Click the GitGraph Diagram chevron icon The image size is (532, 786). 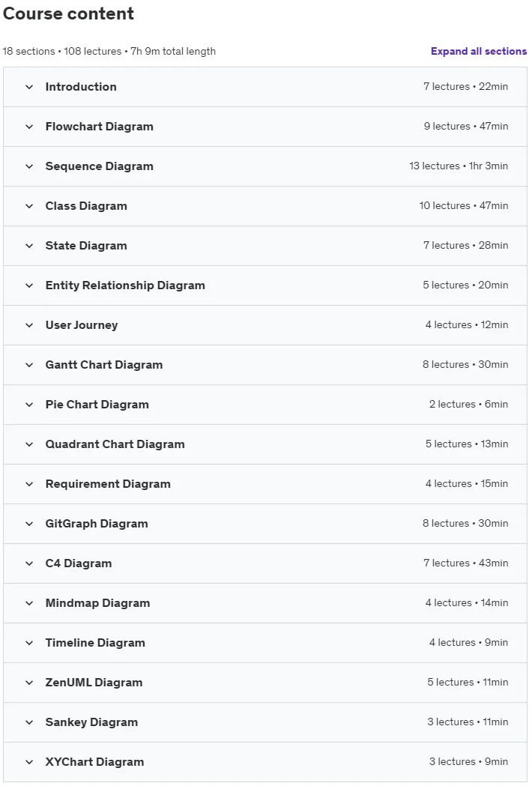[29, 524]
